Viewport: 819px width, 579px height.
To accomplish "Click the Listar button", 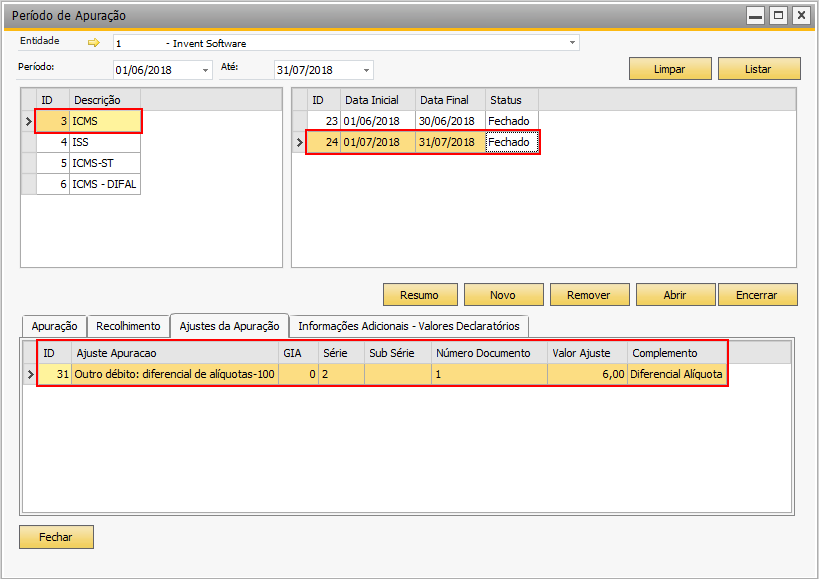I will point(759,69).
